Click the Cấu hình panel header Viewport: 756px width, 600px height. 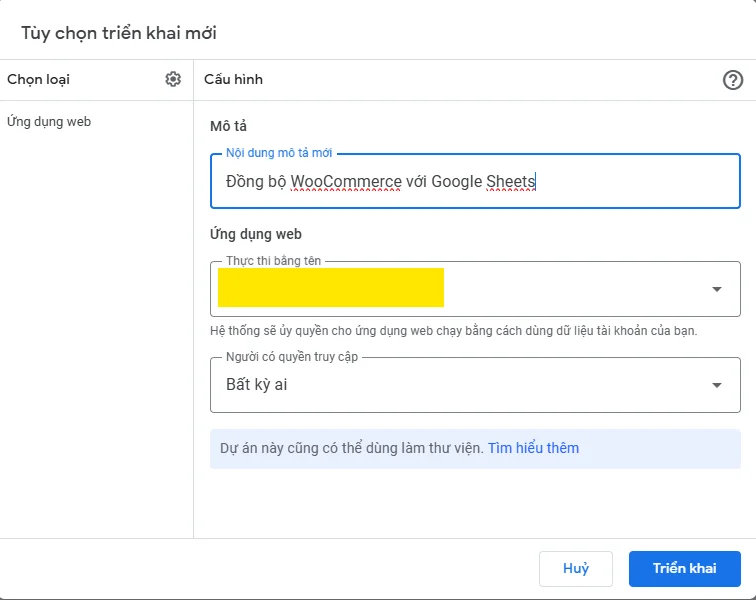coord(233,79)
